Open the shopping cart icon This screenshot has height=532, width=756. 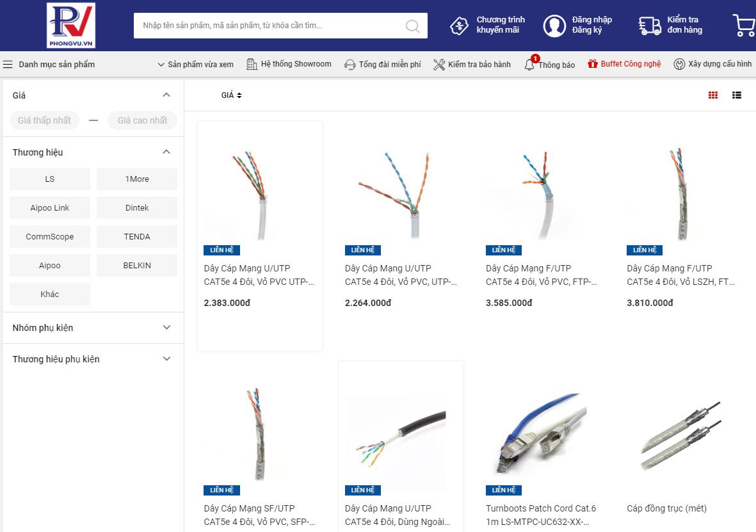(744, 25)
